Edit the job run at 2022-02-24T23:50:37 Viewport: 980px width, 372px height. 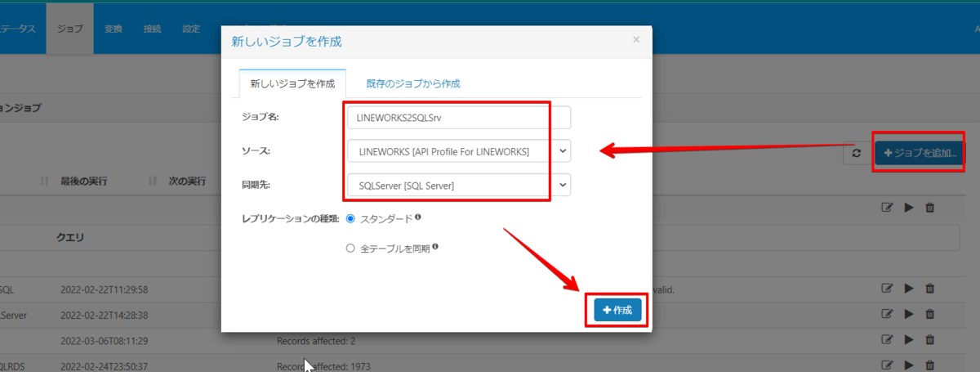[x=887, y=365]
